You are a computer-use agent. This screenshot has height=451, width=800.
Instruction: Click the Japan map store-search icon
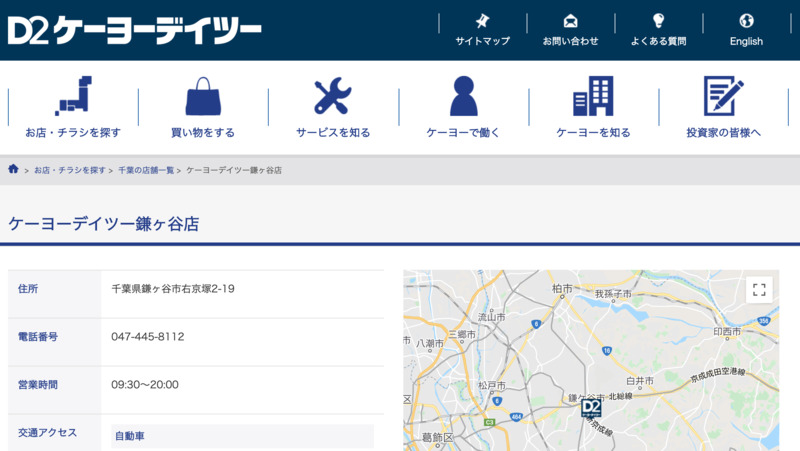73,96
